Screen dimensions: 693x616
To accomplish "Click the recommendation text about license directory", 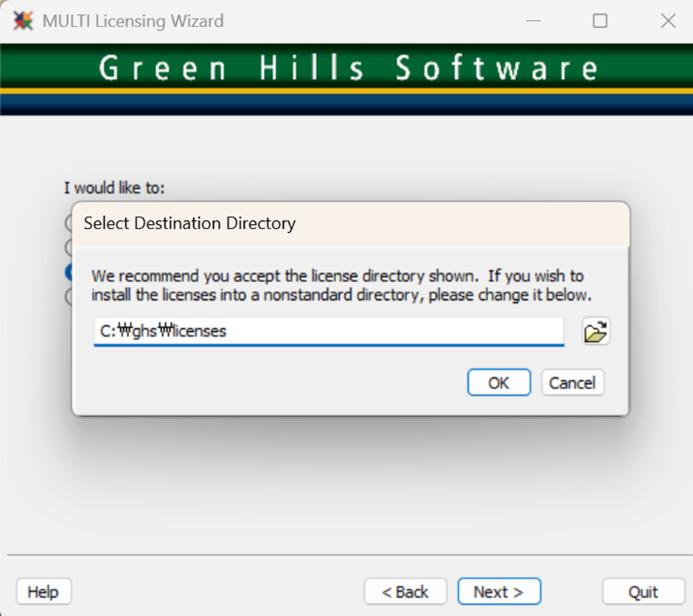I will click(341, 285).
